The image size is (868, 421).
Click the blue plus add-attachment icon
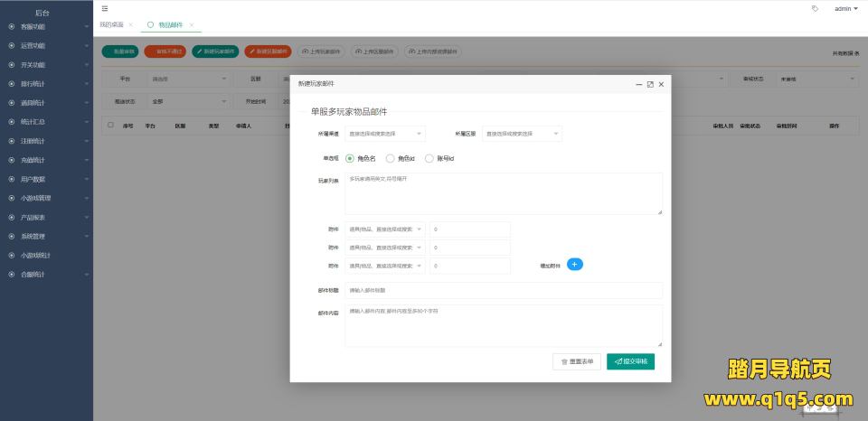575,265
